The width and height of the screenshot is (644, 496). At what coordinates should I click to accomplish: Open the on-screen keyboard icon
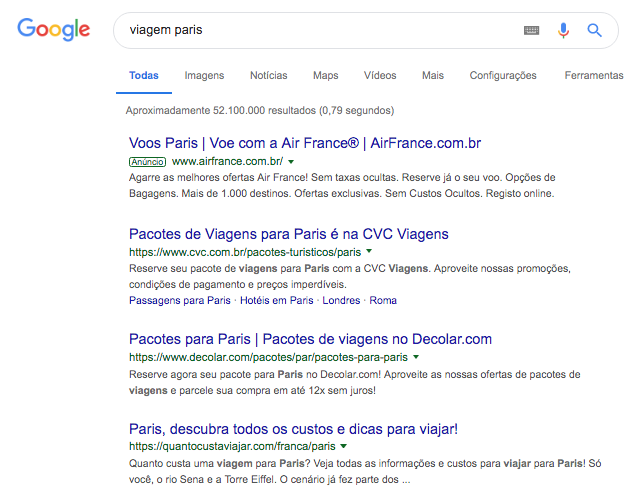point(531,30)
